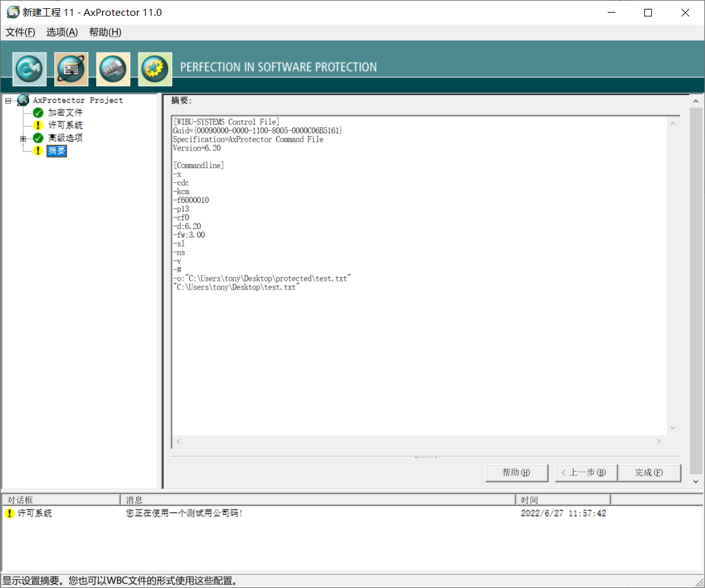Image resolution: width=705 pixels, height=588 pixels.
Task: Click the Version=6.20 line
Action: coord(197,148)
